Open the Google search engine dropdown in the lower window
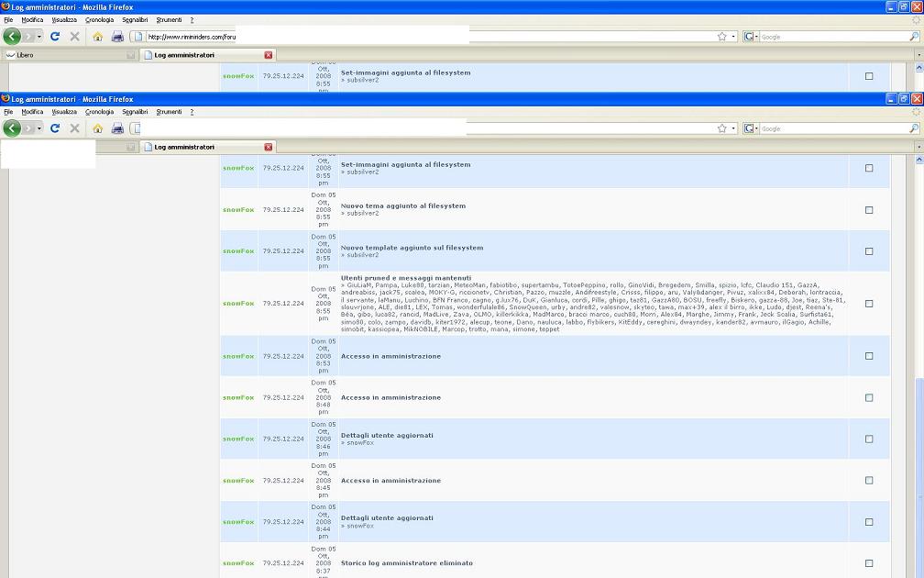Viewport: 924px width, 578px height. click(751, 128)
